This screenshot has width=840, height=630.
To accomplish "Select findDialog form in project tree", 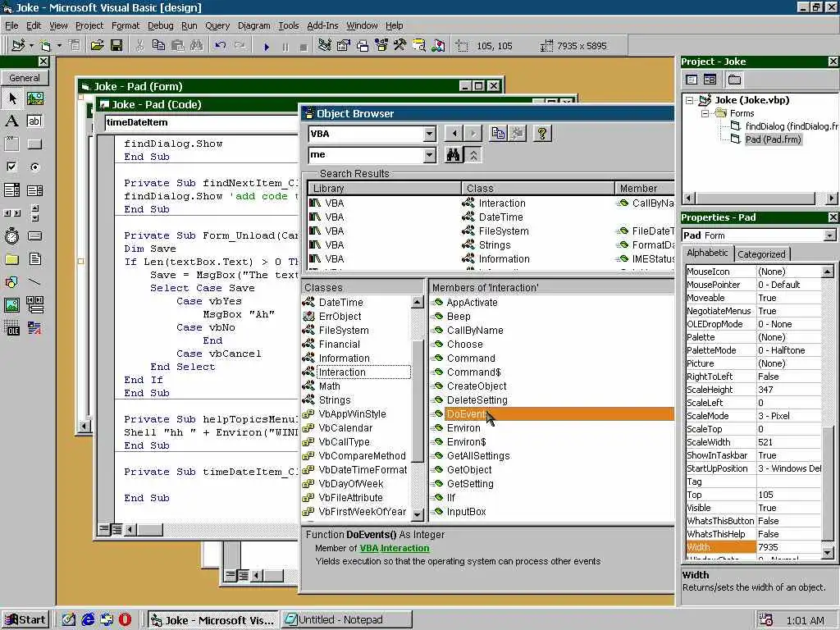I will (784, 126).
